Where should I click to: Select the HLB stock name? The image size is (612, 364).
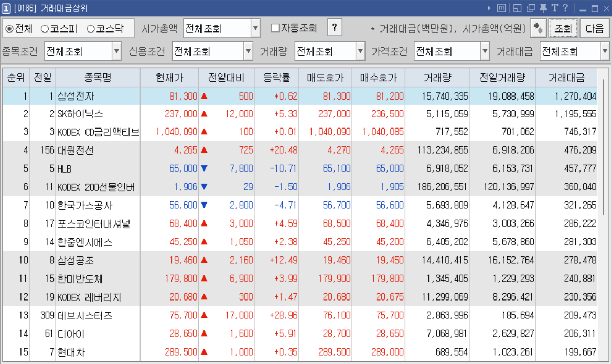coord(65,169)
